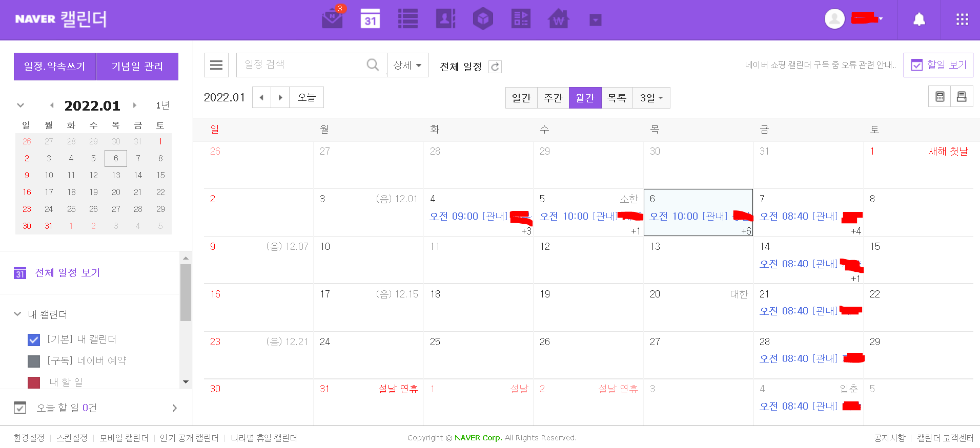Open the 3일 view dropdown
The height and width of the screenshot is (448, 980).
click(651, 98)
